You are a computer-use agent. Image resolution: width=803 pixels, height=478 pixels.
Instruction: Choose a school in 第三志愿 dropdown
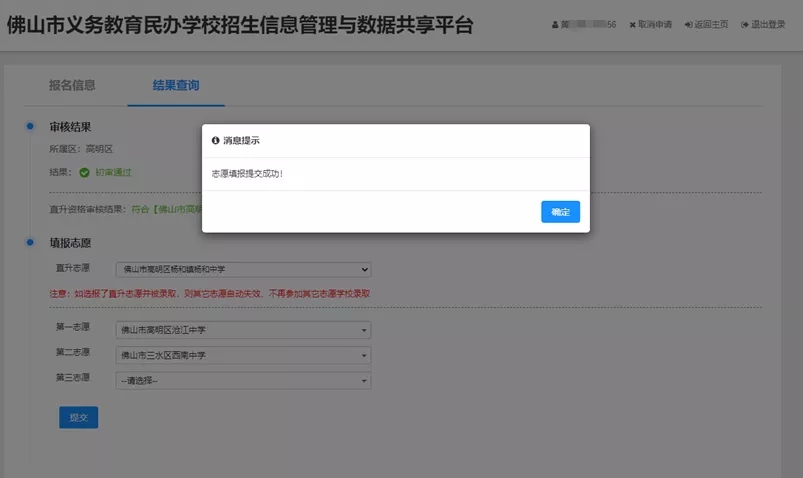pos(243,380)
